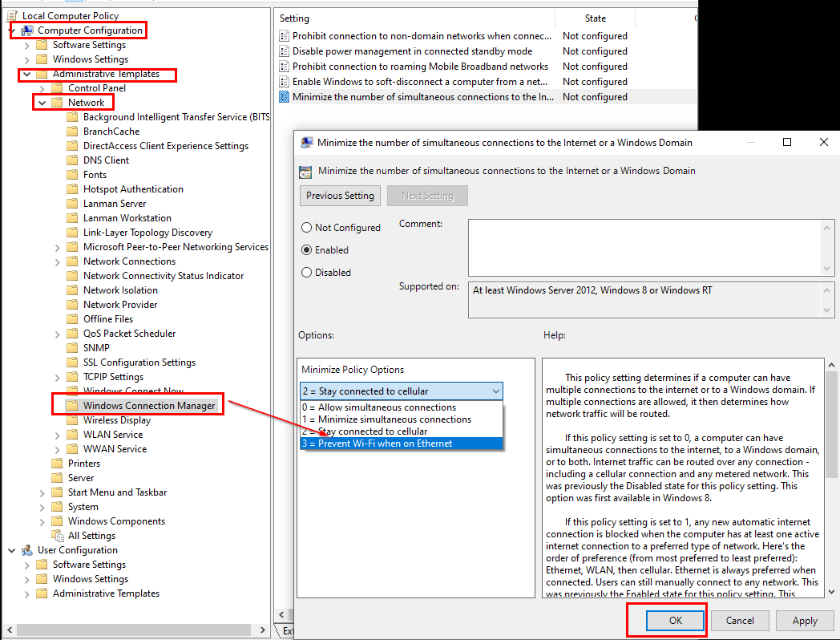This screenshot has width=840, height=640.
Task: Click the dialog title bar policy icon
Action: pyautogui.click(x=306, y=143)
